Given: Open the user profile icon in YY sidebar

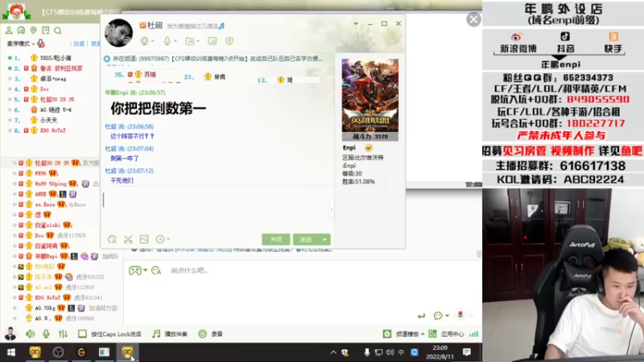Looking at the screenshot, I should (9, 31).
